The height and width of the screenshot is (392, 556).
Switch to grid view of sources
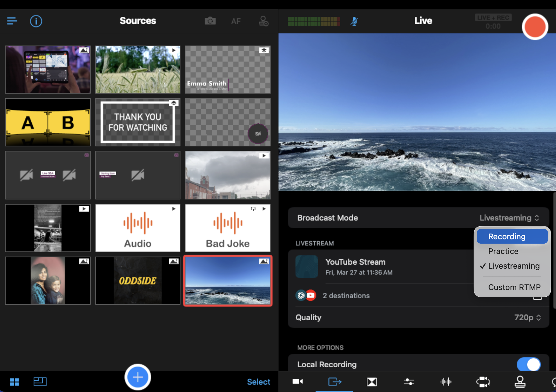click(14, 382)
